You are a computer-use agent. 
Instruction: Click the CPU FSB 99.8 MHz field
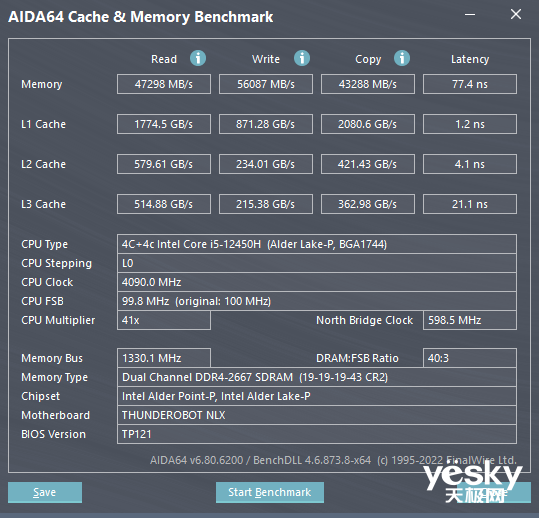coord(317,301)
